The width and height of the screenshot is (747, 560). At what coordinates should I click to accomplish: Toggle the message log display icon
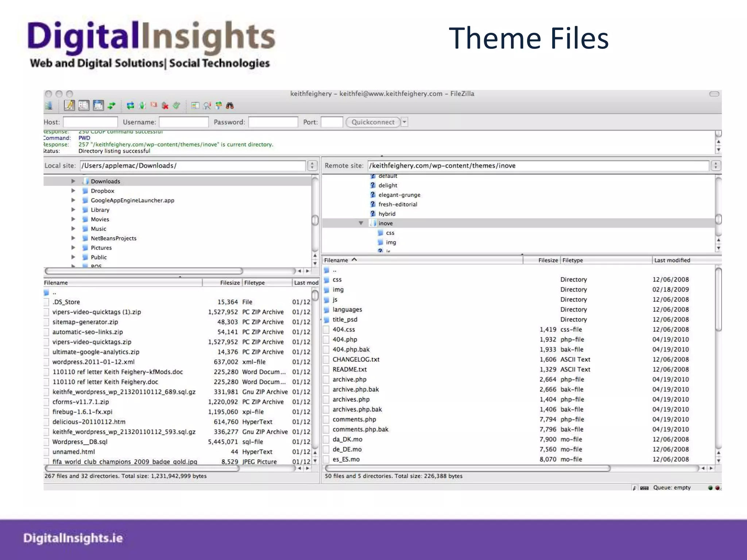point(69,106)
